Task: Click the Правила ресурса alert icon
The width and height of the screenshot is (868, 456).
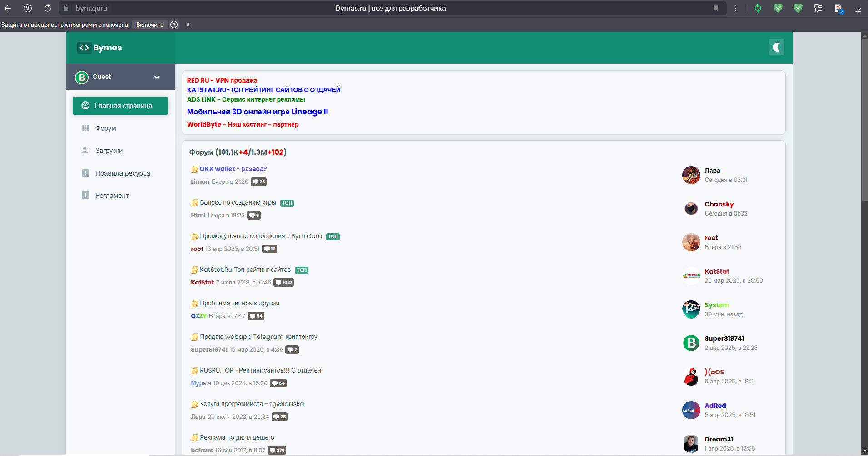Action: pyautogui.click(x=85, y=173)
